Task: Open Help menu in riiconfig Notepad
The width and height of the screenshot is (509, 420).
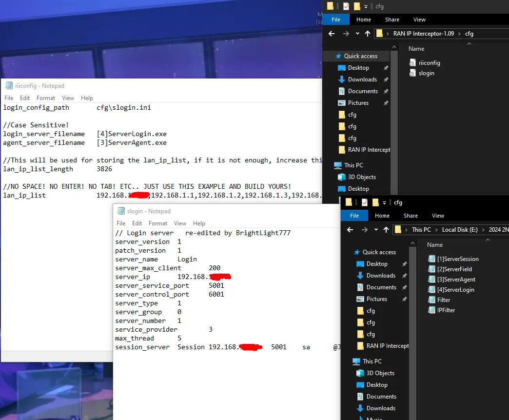Action: (87, 98)
